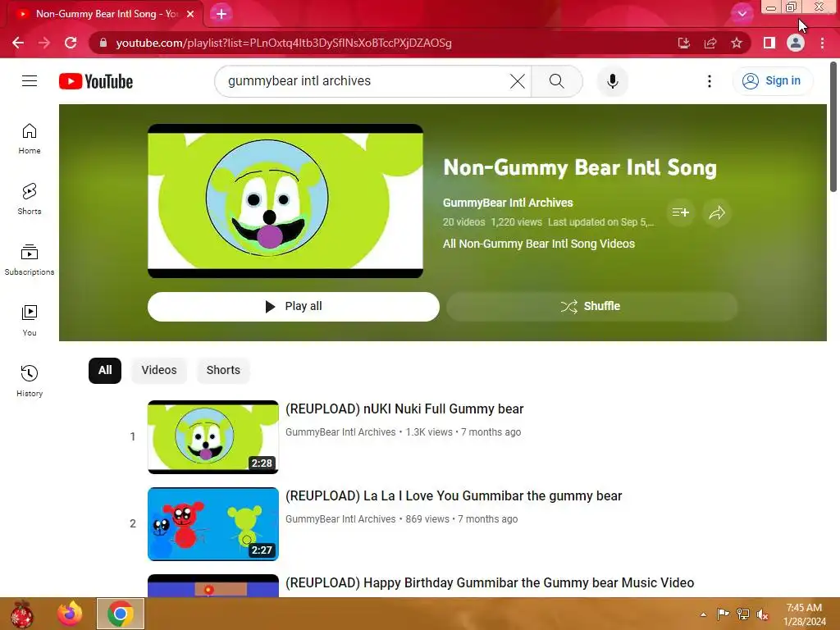The width and height of the screenshot is (840, 630).
Task: Open the 2:28 video thumbnail
Action: point(213,437)
